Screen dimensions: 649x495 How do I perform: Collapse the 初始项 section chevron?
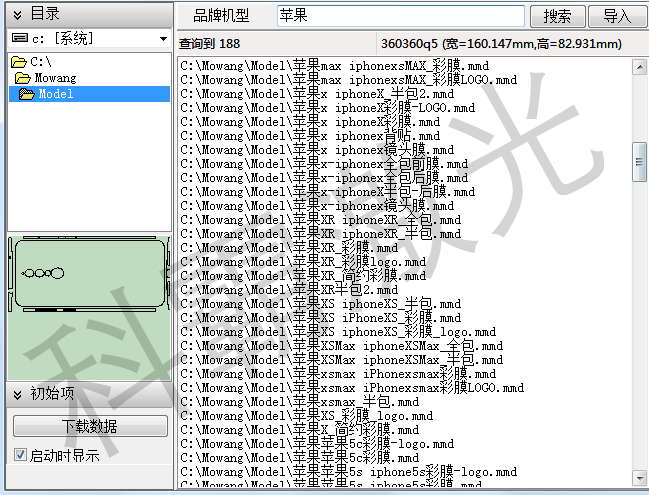pos(17,394)
